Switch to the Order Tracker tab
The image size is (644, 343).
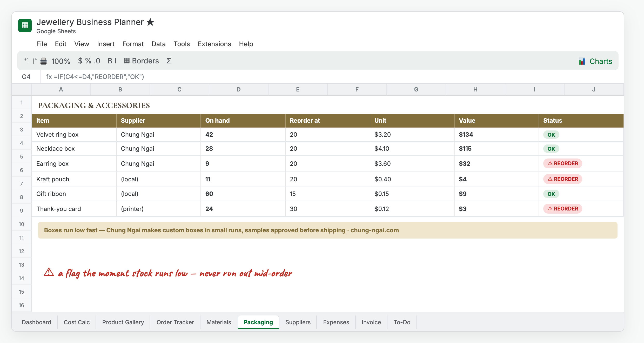(175, 322)
